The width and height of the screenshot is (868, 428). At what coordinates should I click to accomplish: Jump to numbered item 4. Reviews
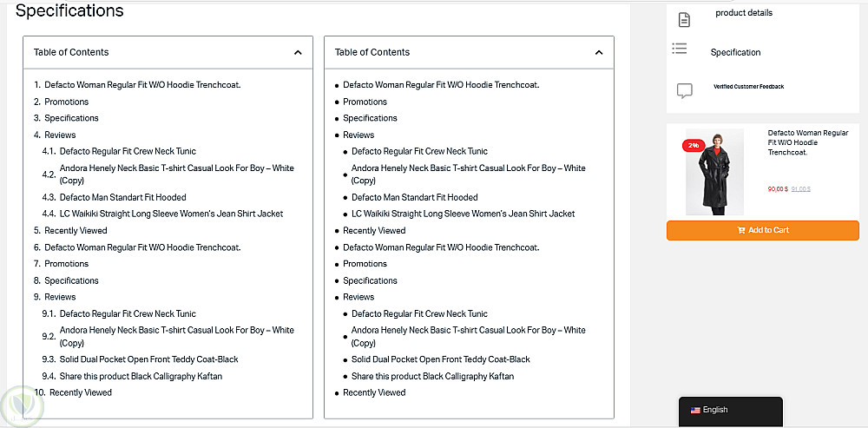click(60, 135)
